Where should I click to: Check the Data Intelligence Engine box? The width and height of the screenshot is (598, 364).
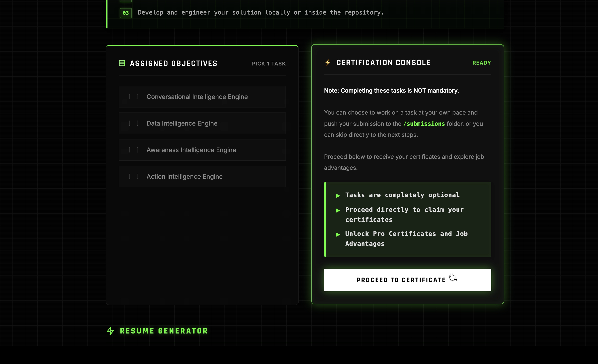pyautogui.click(x=133, y=123)
